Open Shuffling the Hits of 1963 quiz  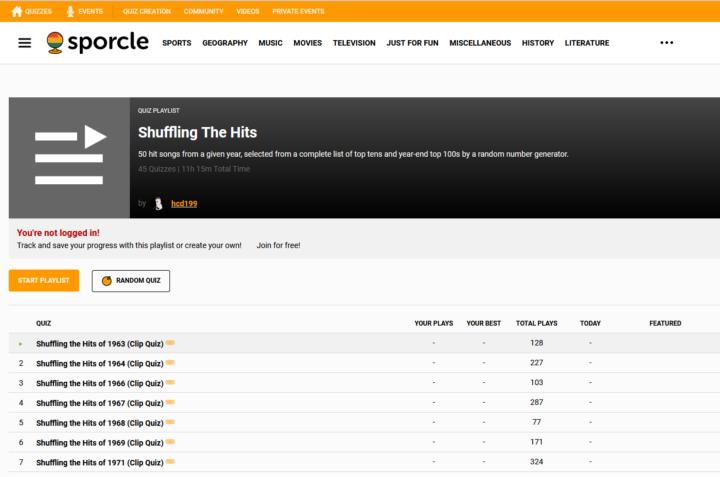coord(100,343)
